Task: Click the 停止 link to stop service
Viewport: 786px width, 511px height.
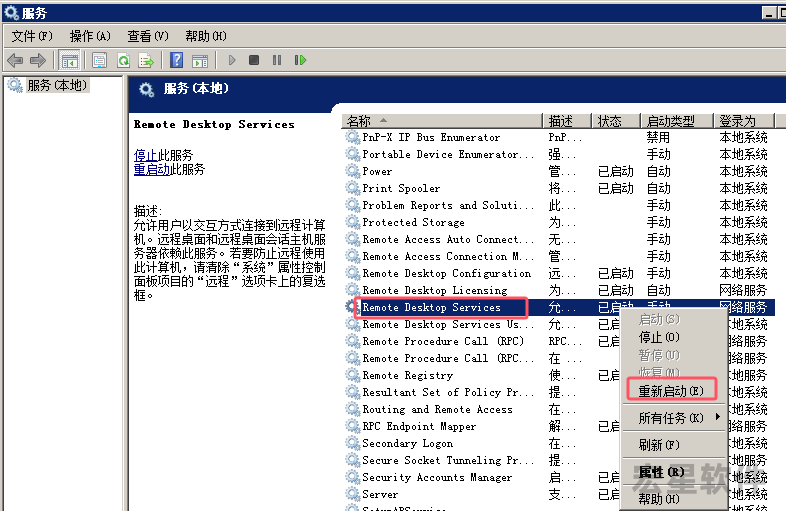Action: coord(145,155)
